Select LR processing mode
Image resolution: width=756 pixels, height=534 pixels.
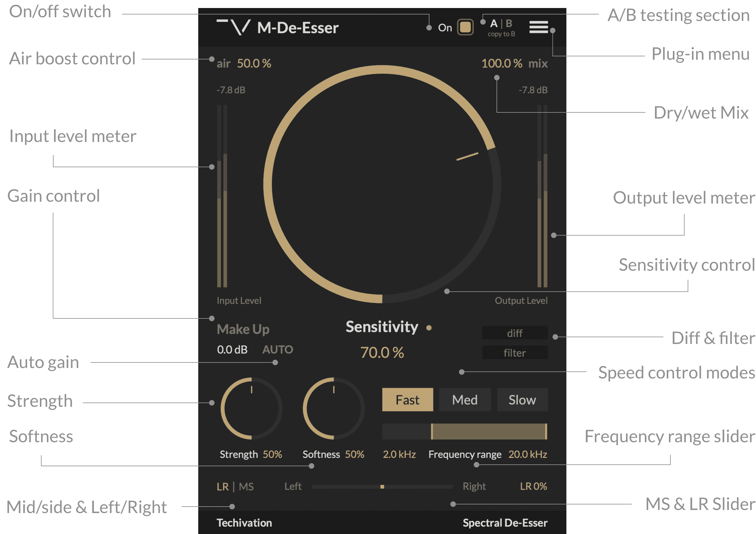[223, 487]
